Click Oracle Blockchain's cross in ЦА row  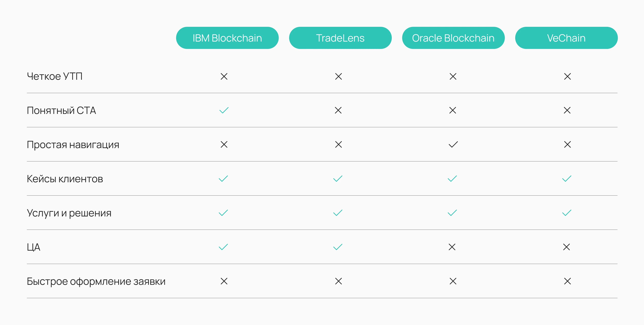pyautogui.click(x=452, y=247)
